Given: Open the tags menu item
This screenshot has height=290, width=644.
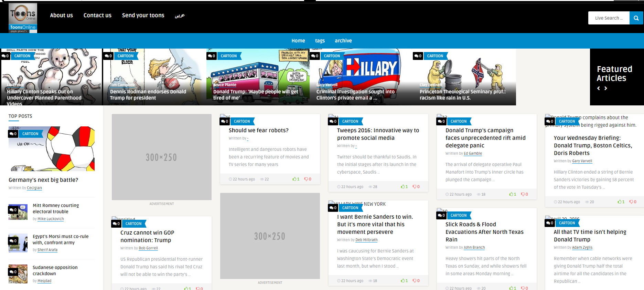Looking at the screenshot, I should 320,41.
